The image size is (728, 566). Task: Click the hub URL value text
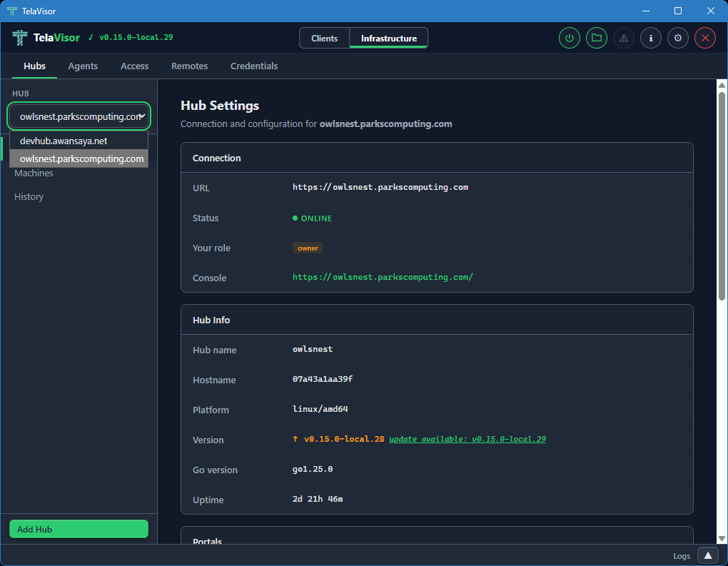point(380,187)
